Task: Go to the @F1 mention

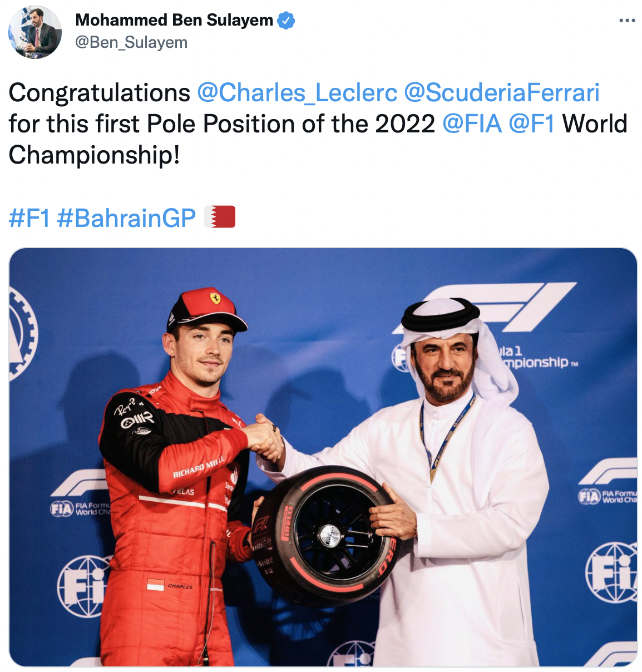Action: 532,123
